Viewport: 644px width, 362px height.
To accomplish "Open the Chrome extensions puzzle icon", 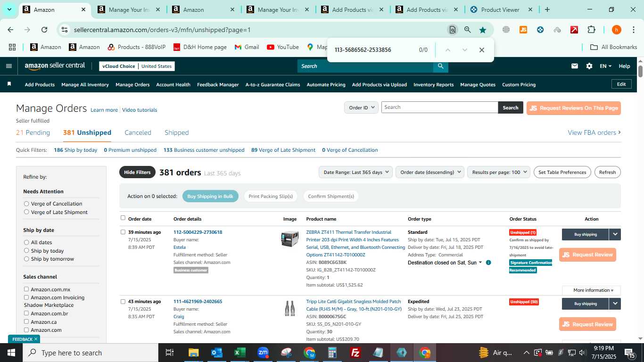I will 591,30.
